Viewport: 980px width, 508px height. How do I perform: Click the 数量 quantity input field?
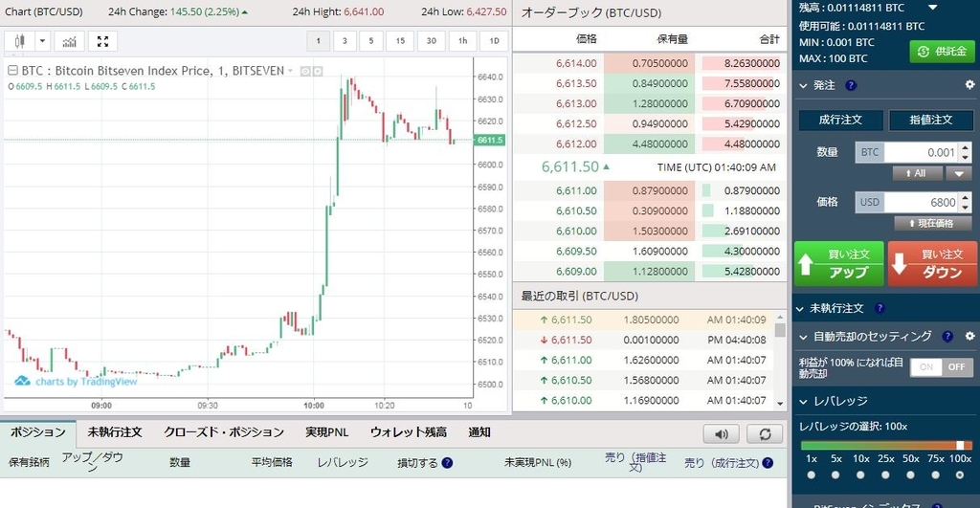tap(920, 152)
